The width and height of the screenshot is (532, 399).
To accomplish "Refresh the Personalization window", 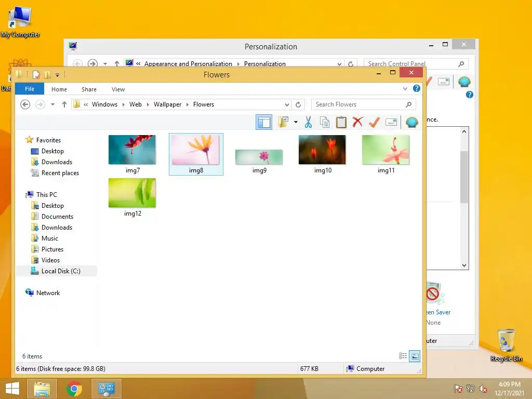I will (351, 64).
